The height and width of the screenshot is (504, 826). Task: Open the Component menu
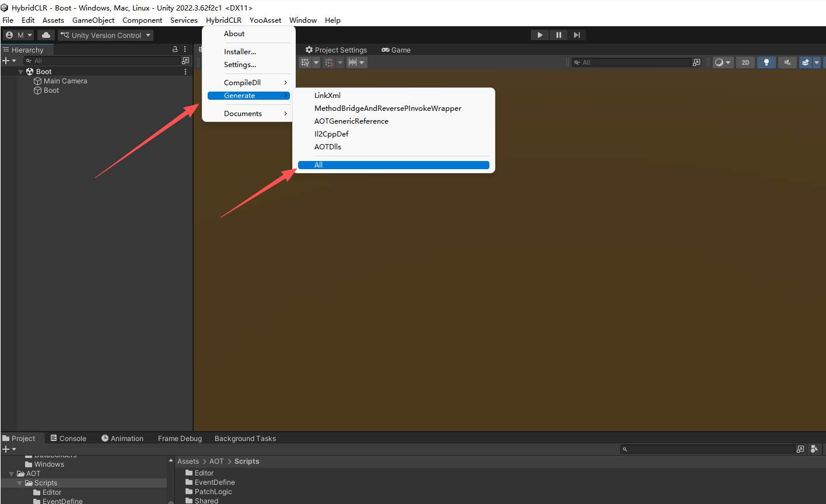tap(142, 20)
